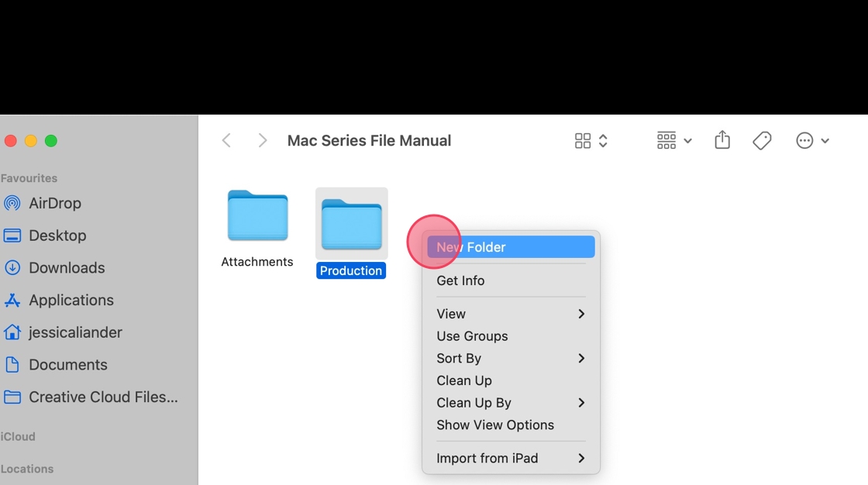Select the Attachments folder
The width and height of the screenshot is (868, 485).
(x=257, y=221)
